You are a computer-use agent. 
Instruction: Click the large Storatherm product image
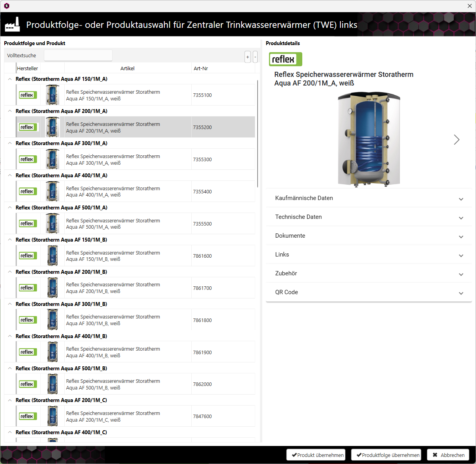click(369, 140)
